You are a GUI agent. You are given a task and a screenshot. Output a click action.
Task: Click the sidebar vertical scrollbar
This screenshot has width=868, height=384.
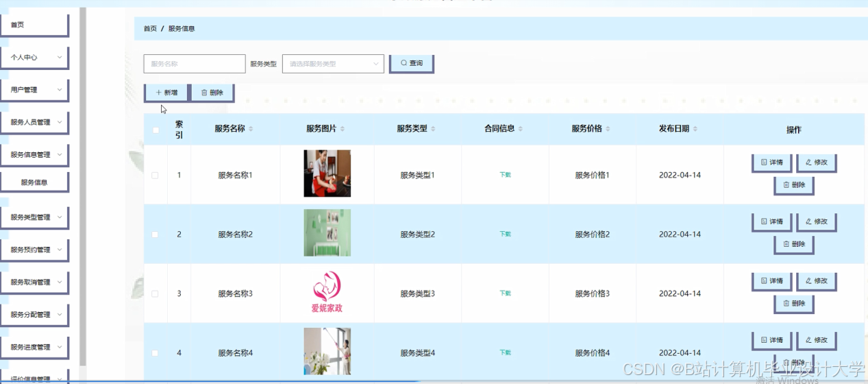(83, 187)
